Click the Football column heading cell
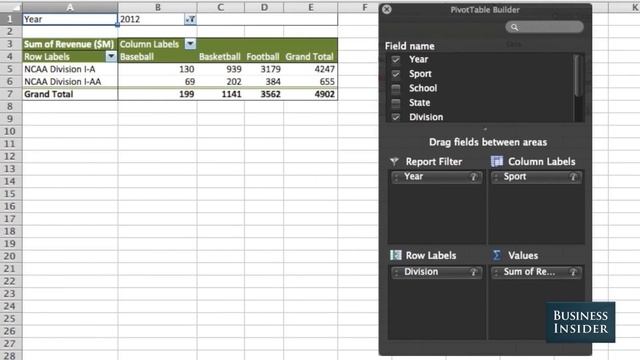 [x=264, y=57]
